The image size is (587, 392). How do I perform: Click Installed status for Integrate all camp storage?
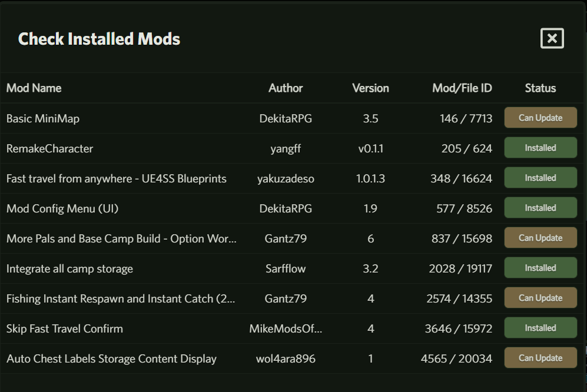[x=540, y=268]
